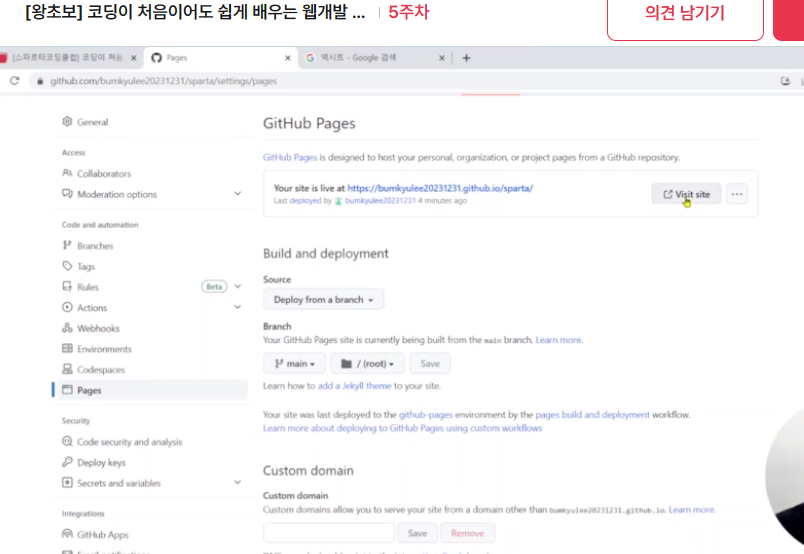
Task: Click the Environments icon in sidebar
Action: tap(67, 348)
